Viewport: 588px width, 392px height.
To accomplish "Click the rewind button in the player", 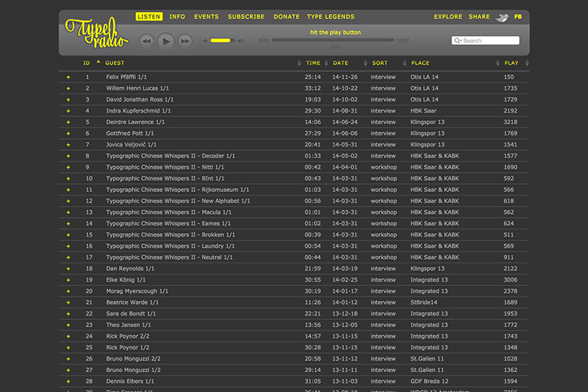I will (146, 41).
